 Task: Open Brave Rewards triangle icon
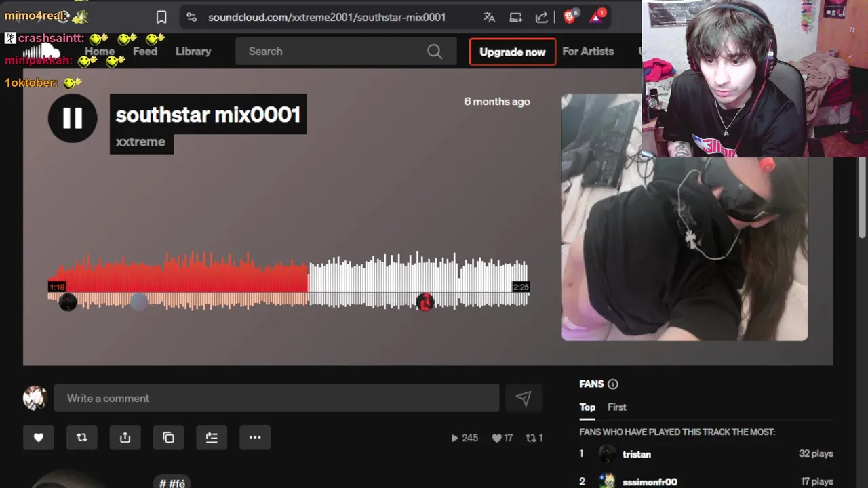597,16
